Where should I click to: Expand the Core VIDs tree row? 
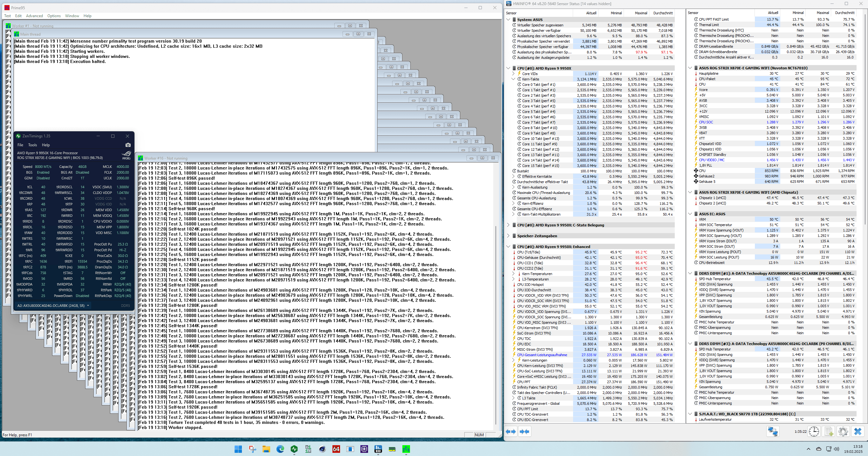(514, 74)
